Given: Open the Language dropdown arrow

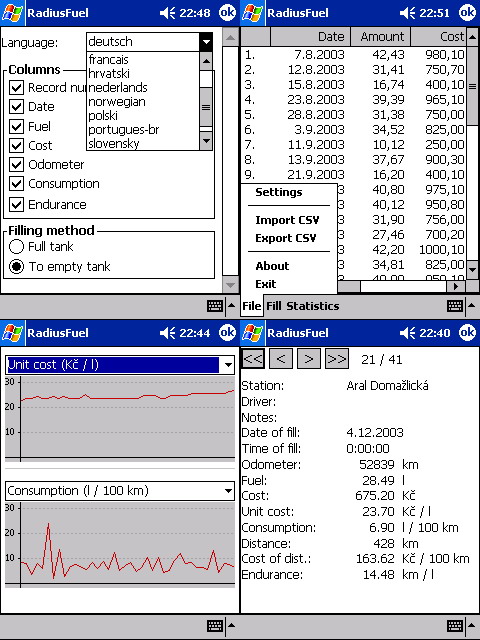Looking at the screenshot, I should tap(206, 42).
